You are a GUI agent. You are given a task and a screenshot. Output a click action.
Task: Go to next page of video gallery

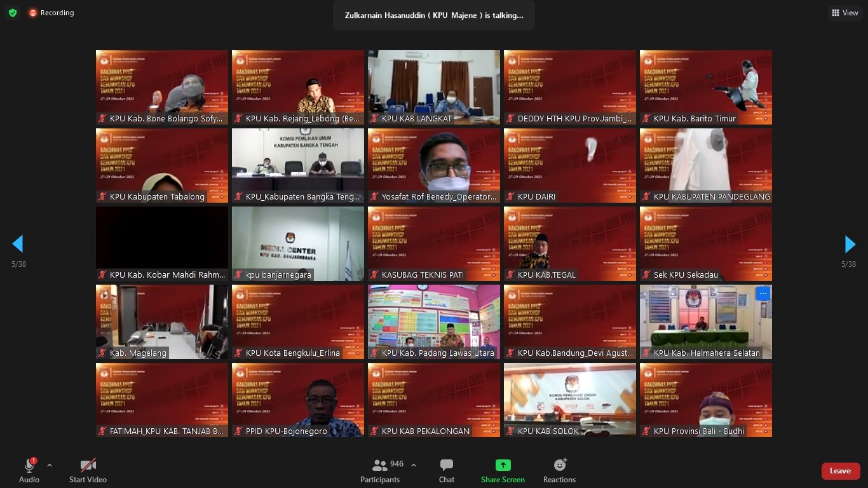(x=850, y=244)
